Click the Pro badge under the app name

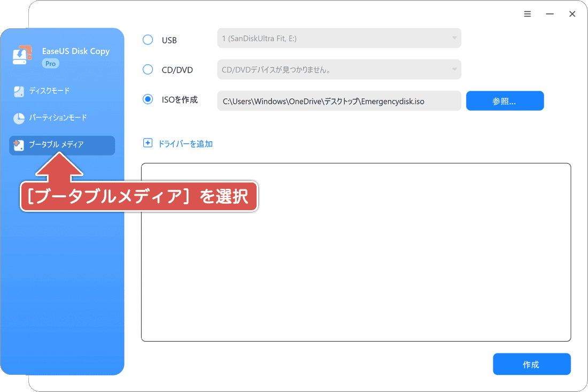pyautogui.click(x=50, y=63)
